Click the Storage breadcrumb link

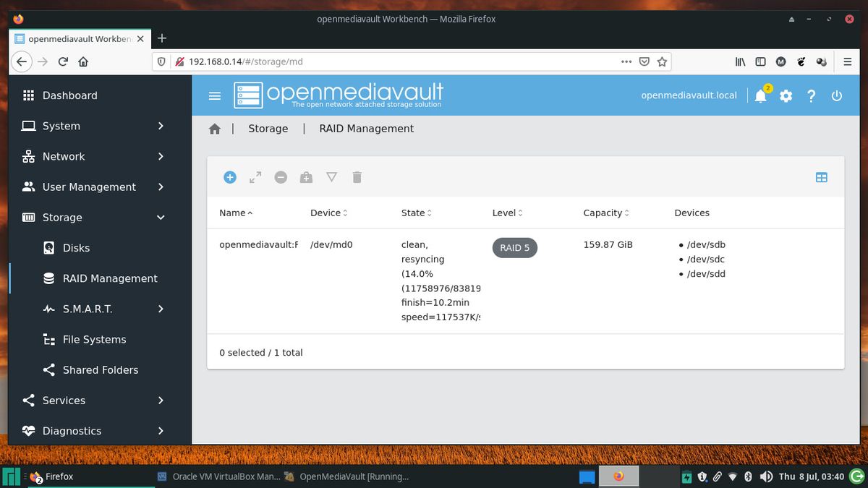pyautogui.click(x=268, y=128)
